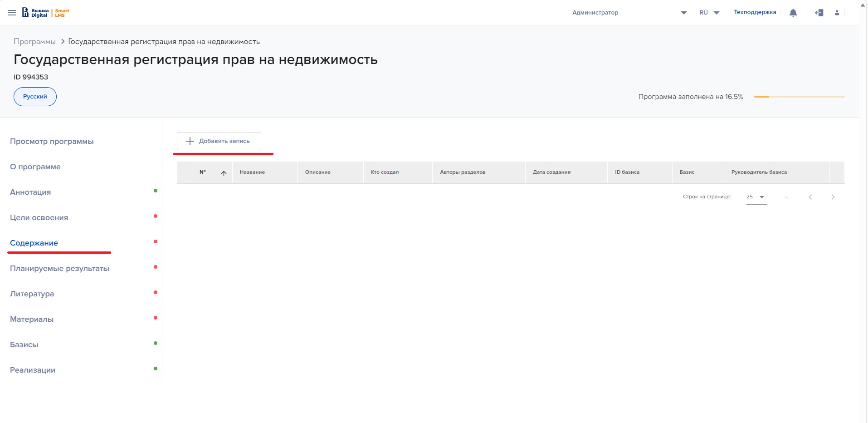This screenshot has height=423, width=868.
Task: Click the Добавить запись button
Action: [x=219, y=141]
